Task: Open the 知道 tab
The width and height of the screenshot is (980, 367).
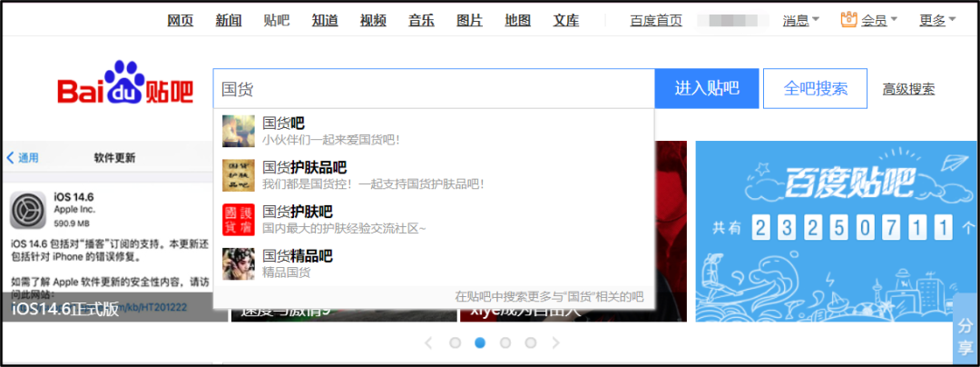Action: click(325, 21)
